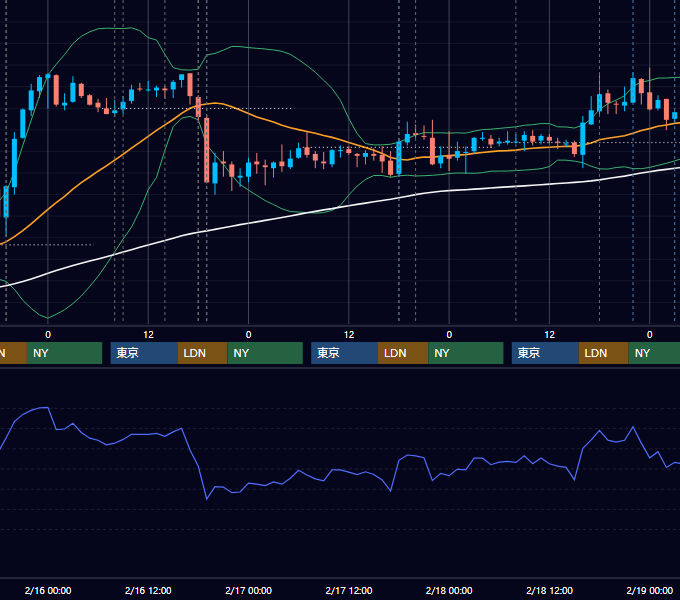Viewport: 680px width, 600px height.
Task: Click hour label 12 above 2/18 12:00
Action: (x=549, y=335)
